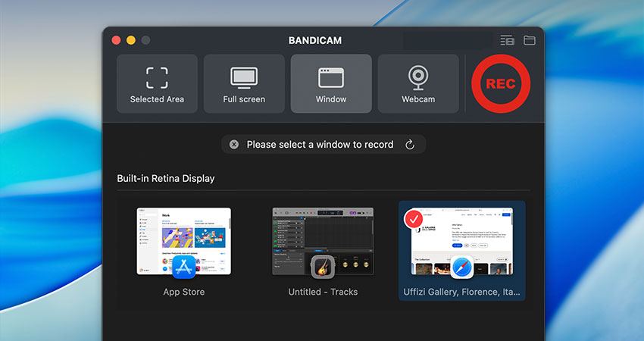Click the GarageBand guitar icon badge
Viewport: 644px width, 341px height.
pyautogui.click(x=323, y=267)
